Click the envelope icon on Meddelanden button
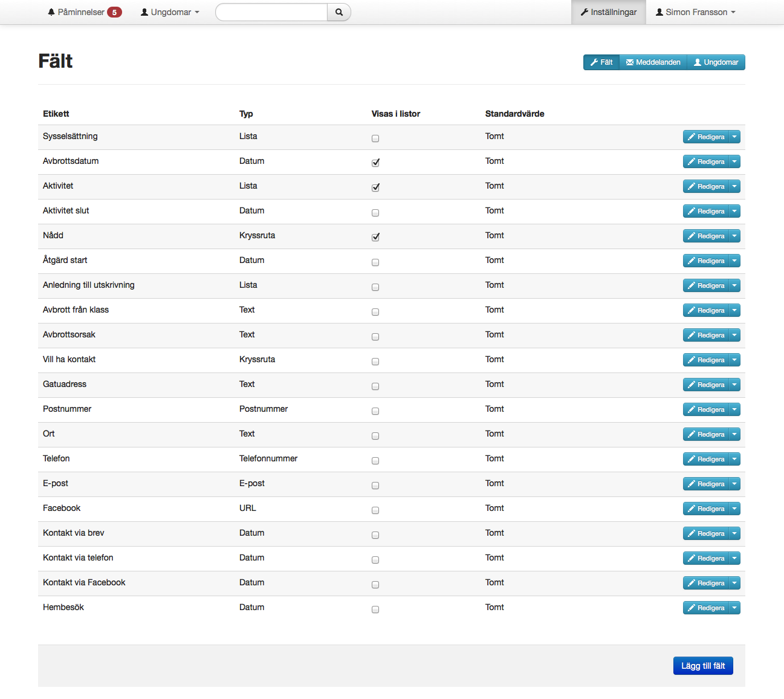Viewport: 784px width, 699px height. pyautogui.click(x=630, y=62)
